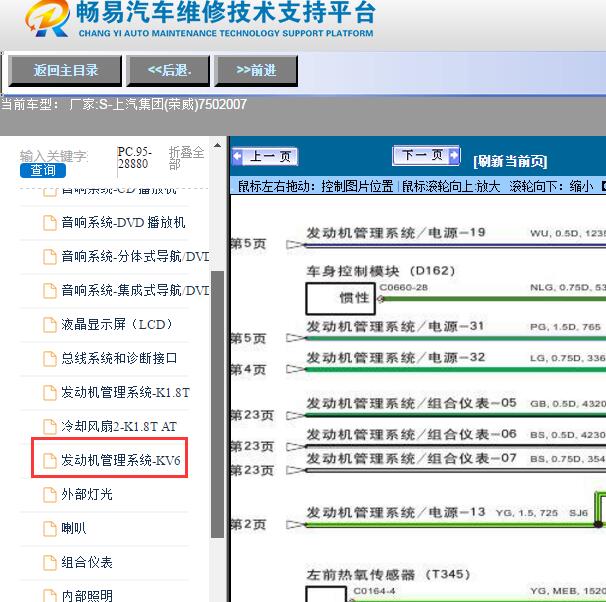Click the 折叠全部 collapse-all link
The height and width of the screenshot is (602, 606).
coord(186,158)
